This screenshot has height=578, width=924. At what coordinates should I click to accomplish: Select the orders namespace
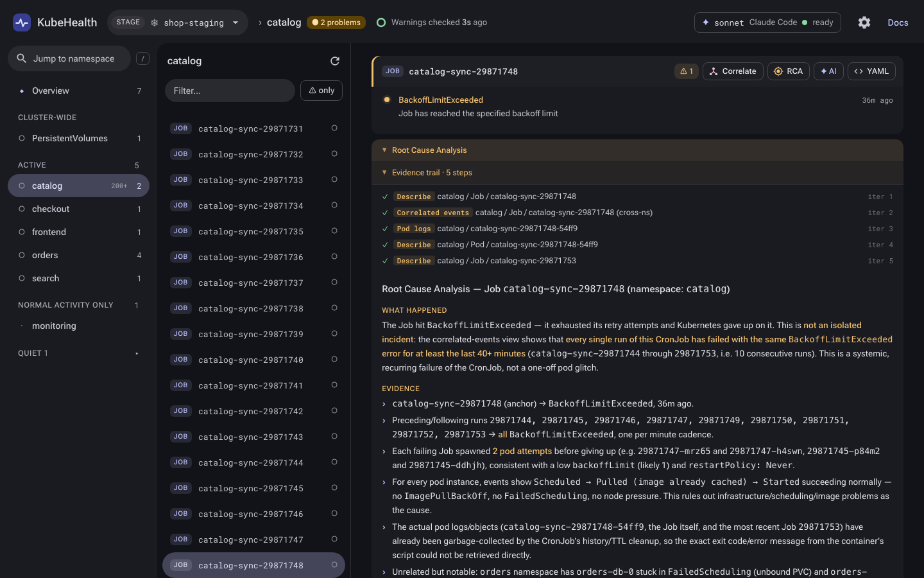coord(78,256)
